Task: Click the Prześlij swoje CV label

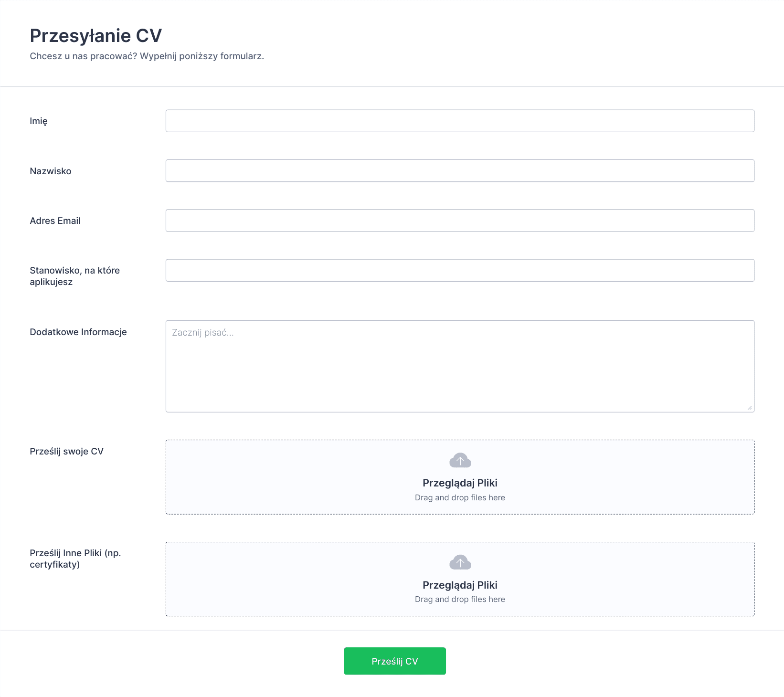Action: point(67,451)
